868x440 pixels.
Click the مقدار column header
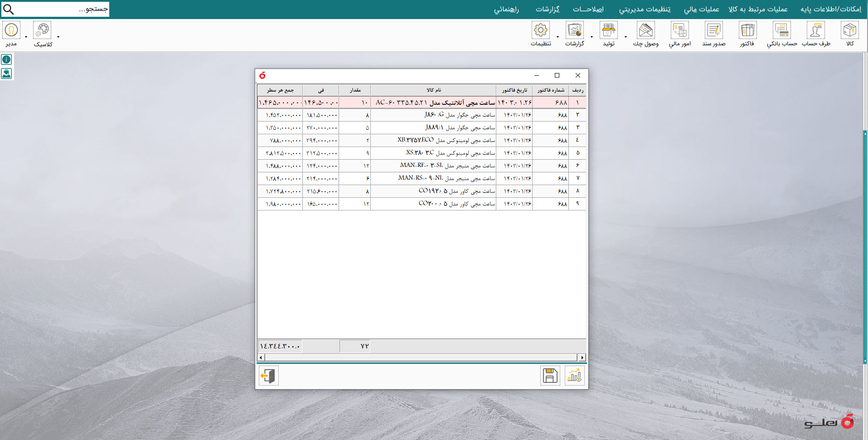click(x=355, y=90)
